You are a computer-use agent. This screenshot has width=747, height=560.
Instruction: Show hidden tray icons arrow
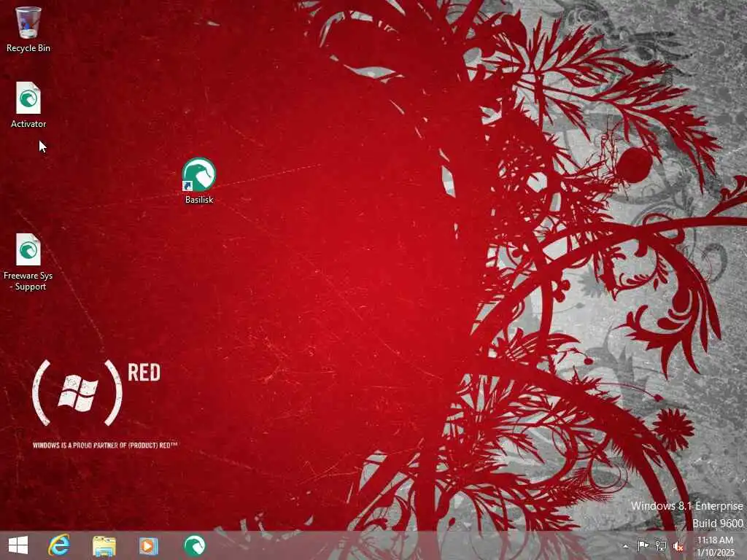point(625,546)
